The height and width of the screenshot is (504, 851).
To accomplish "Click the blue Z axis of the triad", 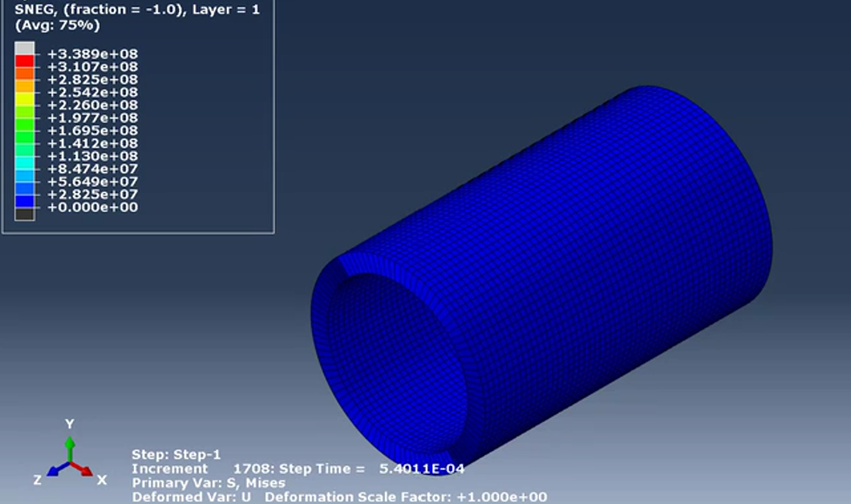I will coord(58,468).
